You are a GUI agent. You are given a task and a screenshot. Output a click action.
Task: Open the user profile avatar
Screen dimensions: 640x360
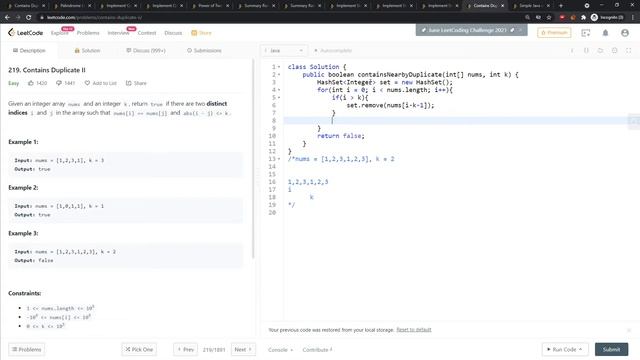tap(625, 33)
